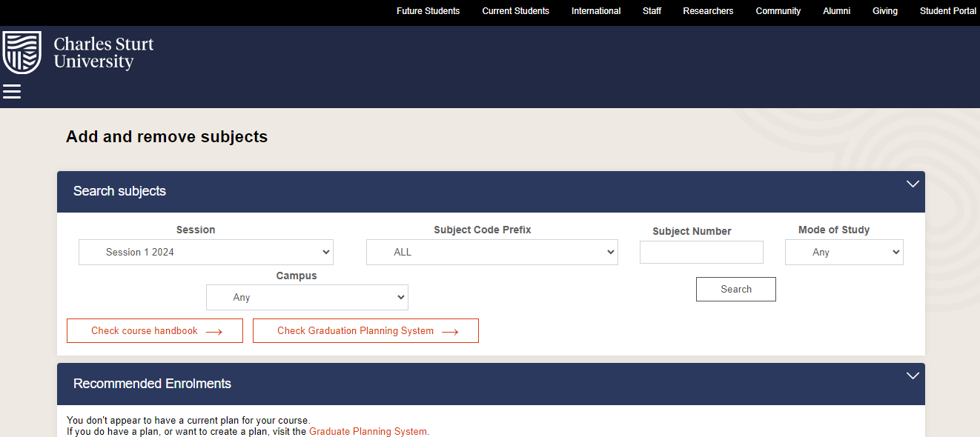Screen dimensions: 980x437
Task: Visit the Alumni page
Action: pos(836,11)
